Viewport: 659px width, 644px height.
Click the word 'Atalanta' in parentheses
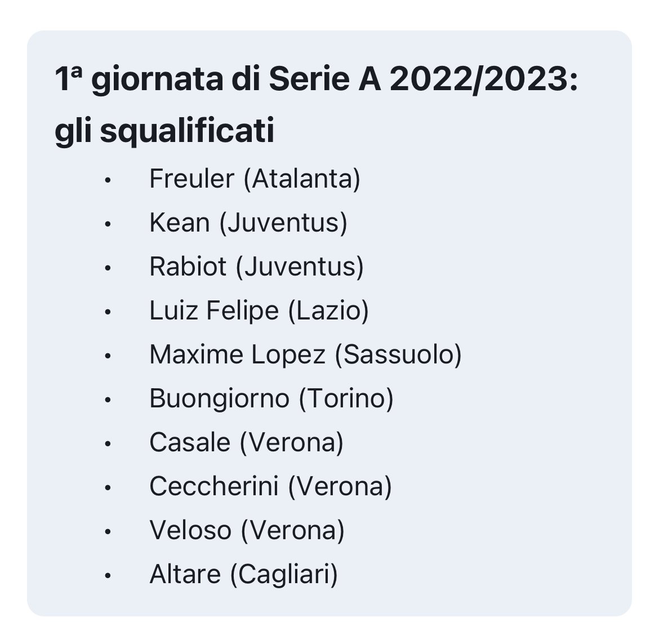(302, 179)
